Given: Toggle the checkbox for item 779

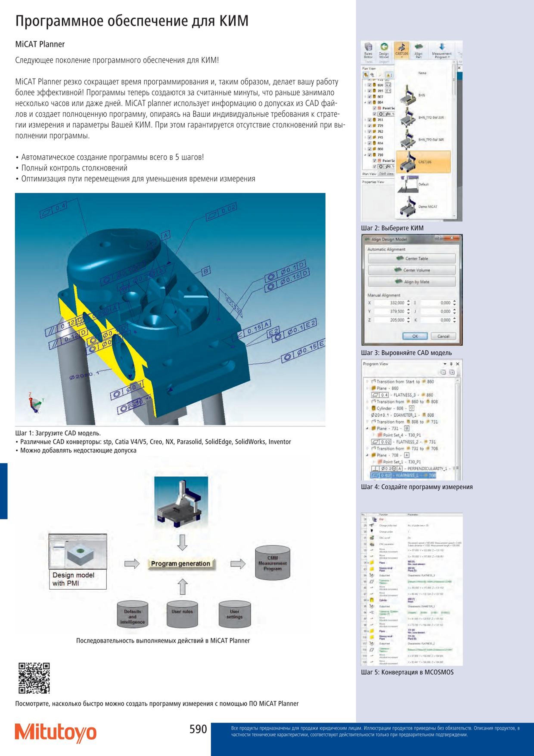Looking at the screenshot, I should [x=369, y=126].
